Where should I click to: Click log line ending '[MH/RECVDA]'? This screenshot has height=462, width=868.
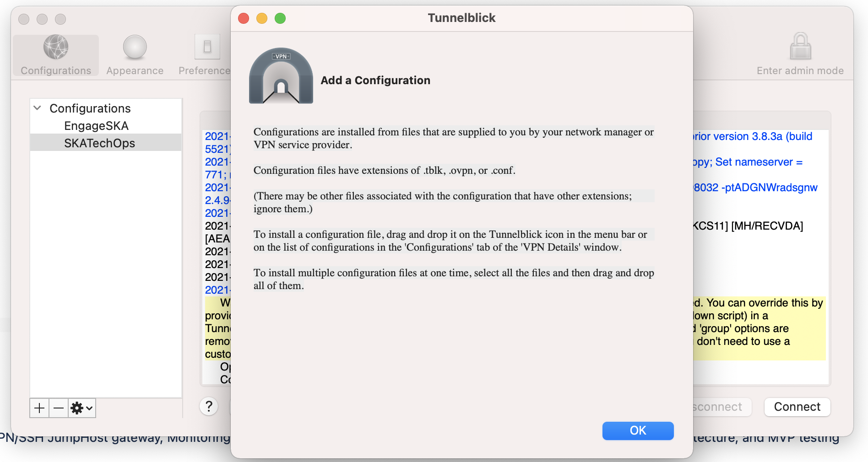click(748, 226)
